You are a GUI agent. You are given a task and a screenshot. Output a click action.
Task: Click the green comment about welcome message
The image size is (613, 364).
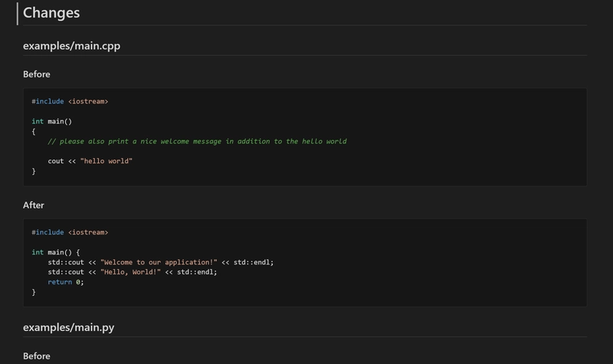click(197, 141)
